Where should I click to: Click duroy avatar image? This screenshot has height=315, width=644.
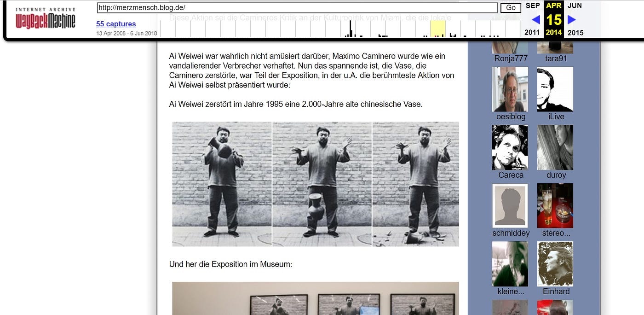tap(555, 147)
